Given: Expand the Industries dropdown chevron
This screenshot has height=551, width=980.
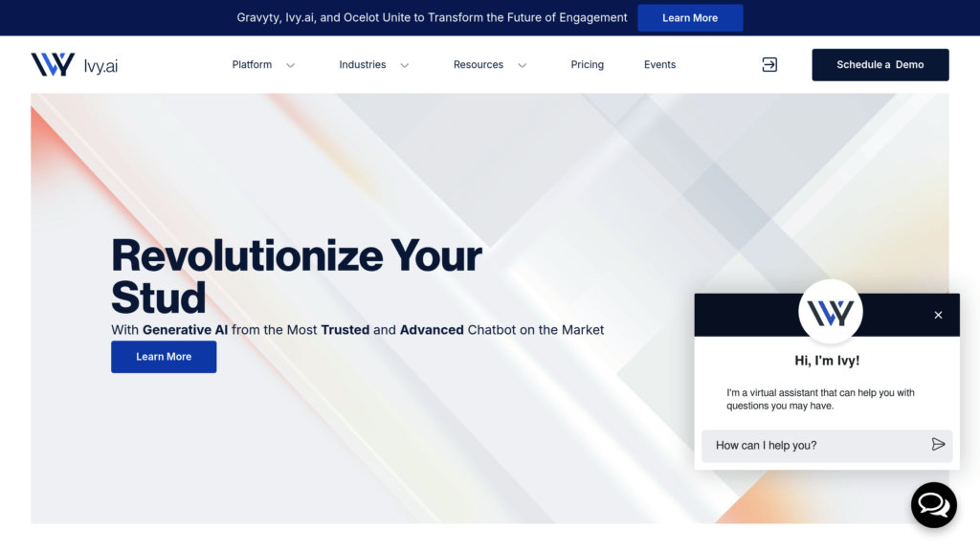Looking at the screenshot, I should pos(404,65).
